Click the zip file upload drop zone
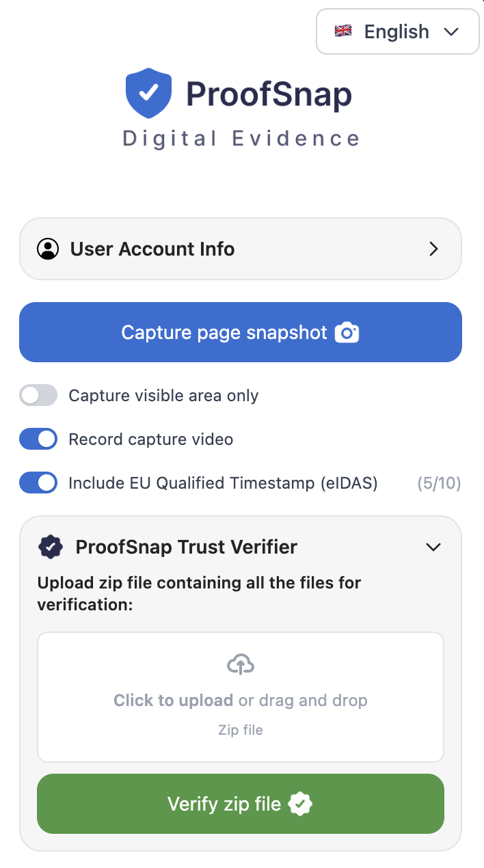This screenshot has width=484, height=868. coord(240,696)
